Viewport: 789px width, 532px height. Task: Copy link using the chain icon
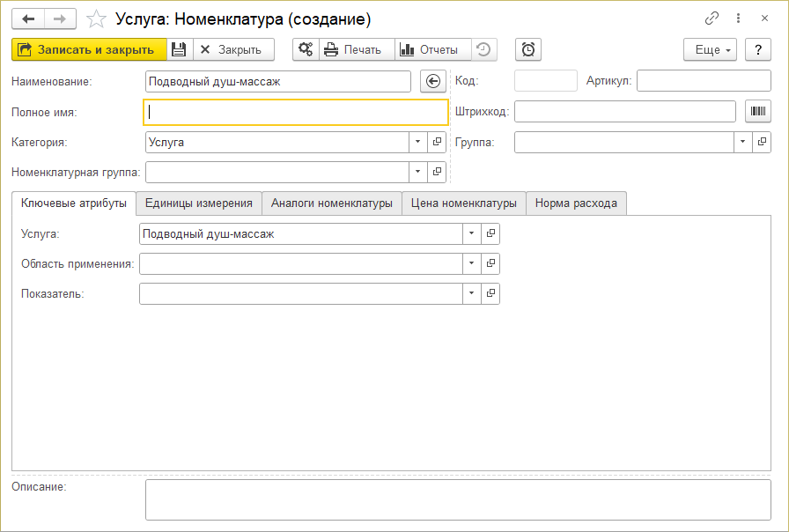coord(712,18)
